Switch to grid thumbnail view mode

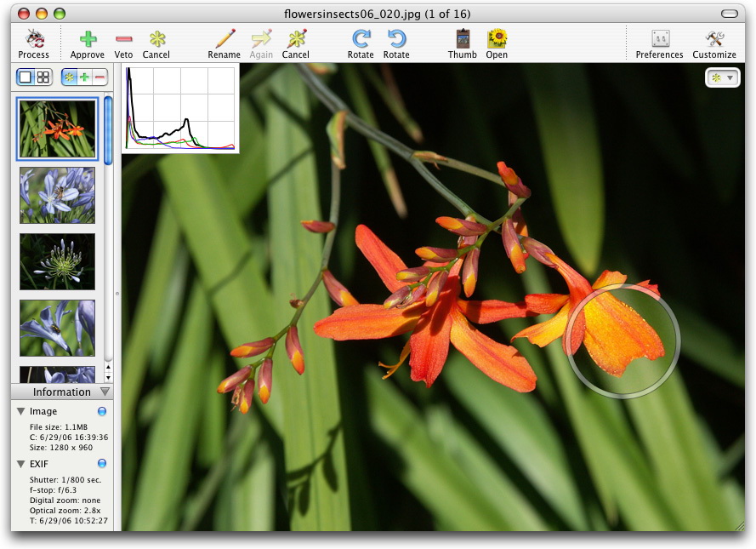click(43, 77)
